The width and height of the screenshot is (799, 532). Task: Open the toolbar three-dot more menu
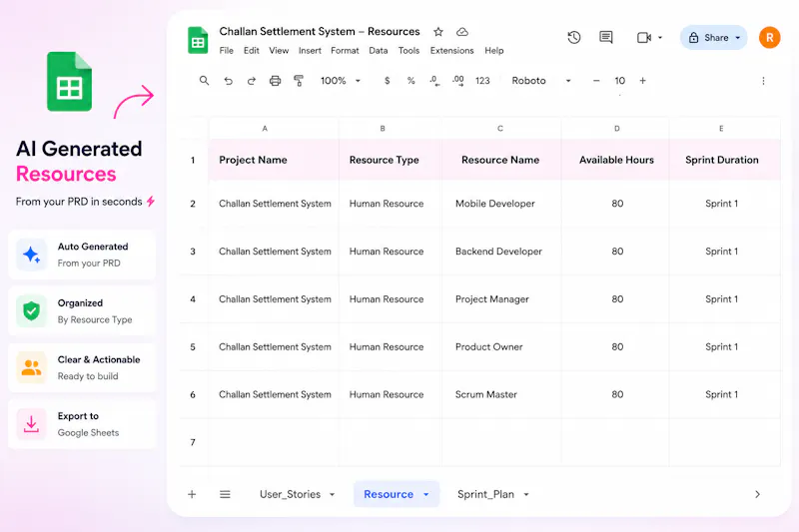pyautogui.click(x=763, y=81)
